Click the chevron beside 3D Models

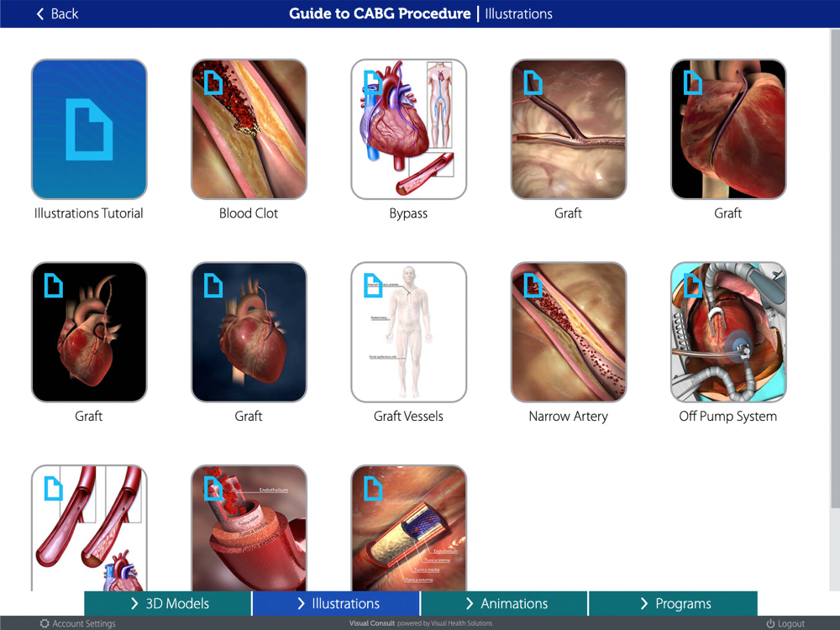point(134,603)
